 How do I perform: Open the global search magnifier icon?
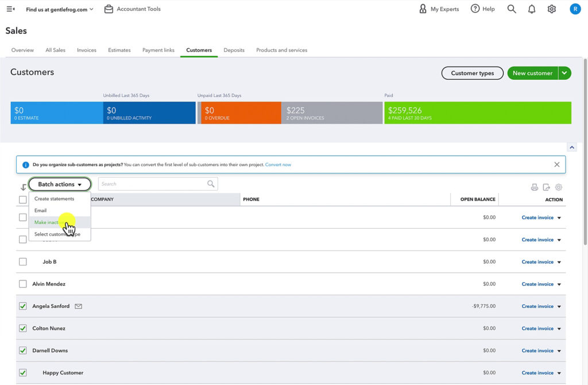tap(510, 9)
